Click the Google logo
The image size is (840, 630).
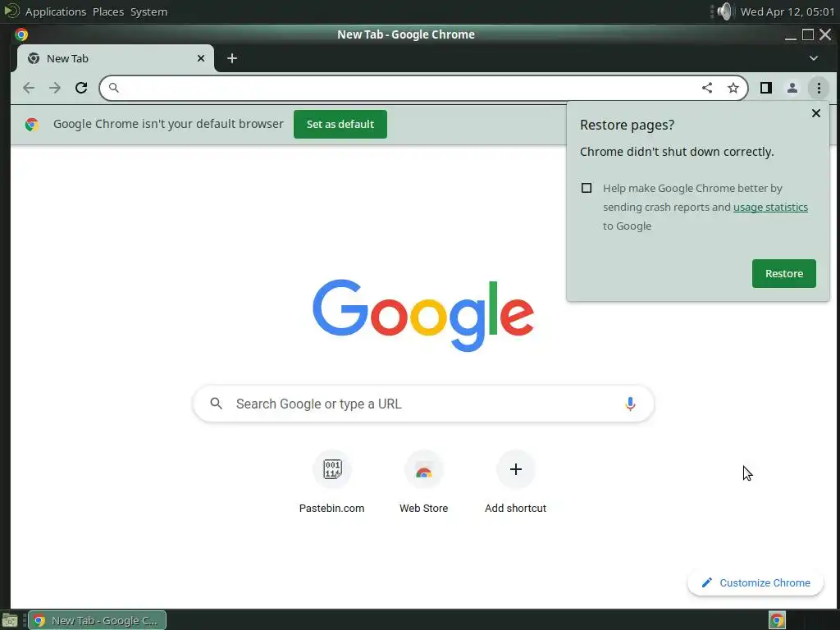point(423,315)
